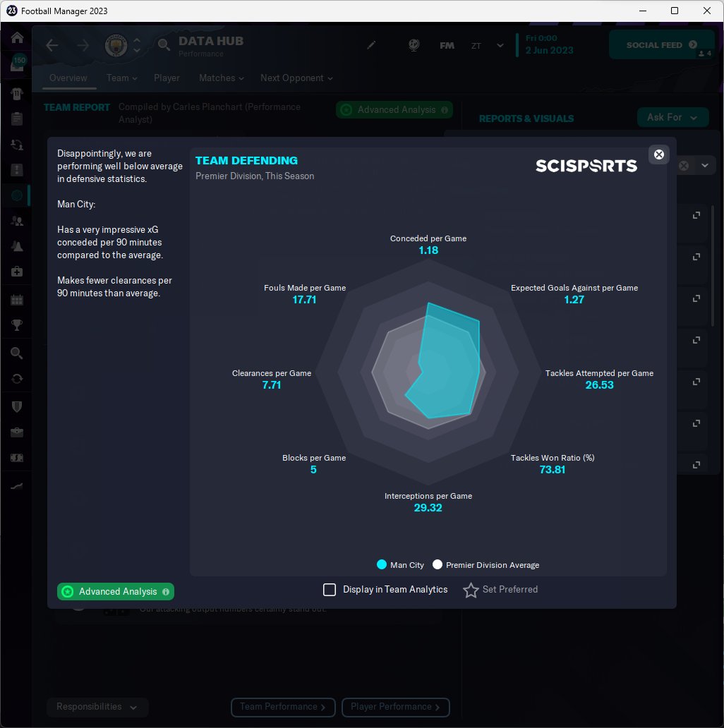This screenshot has width=724, height=728.
Task: Switch to the Overview tab
Action: (x=68, y=78)
